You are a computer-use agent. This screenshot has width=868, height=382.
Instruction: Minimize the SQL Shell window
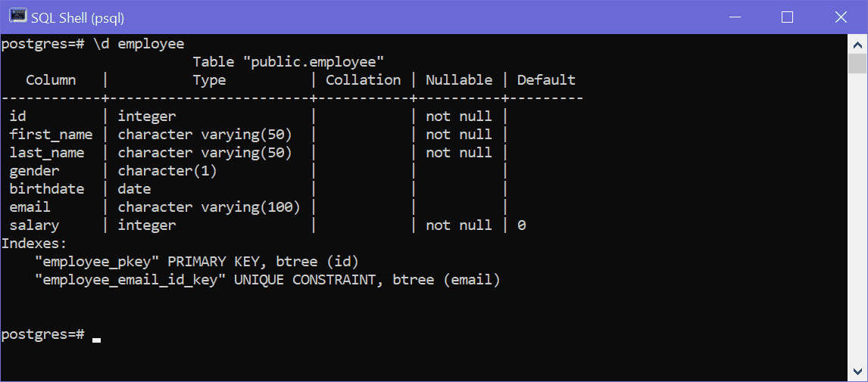[x=735, y=17]
